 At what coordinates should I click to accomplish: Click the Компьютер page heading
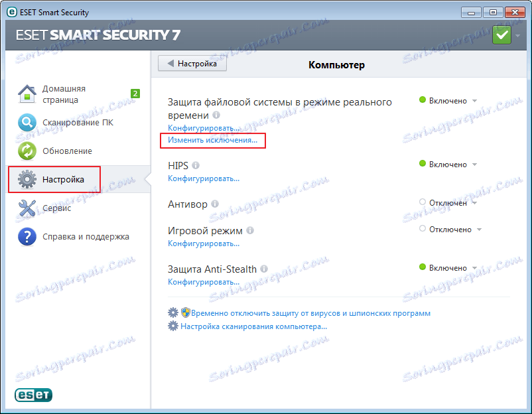pyautogui.click(x=336, y=65)
